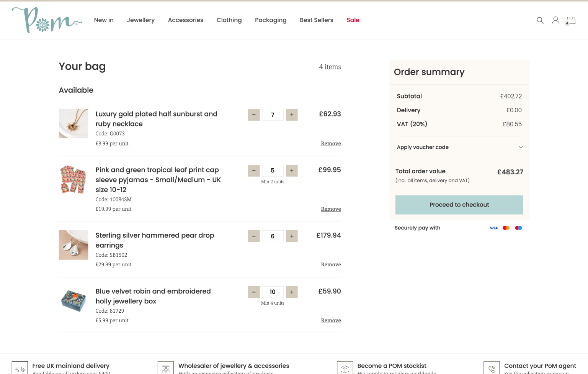Image resolution: width=588 pixels, height=374 pixels.
Task: Open the Best Sellers menu
Action: pyautogui.click(x=316, y=20)
